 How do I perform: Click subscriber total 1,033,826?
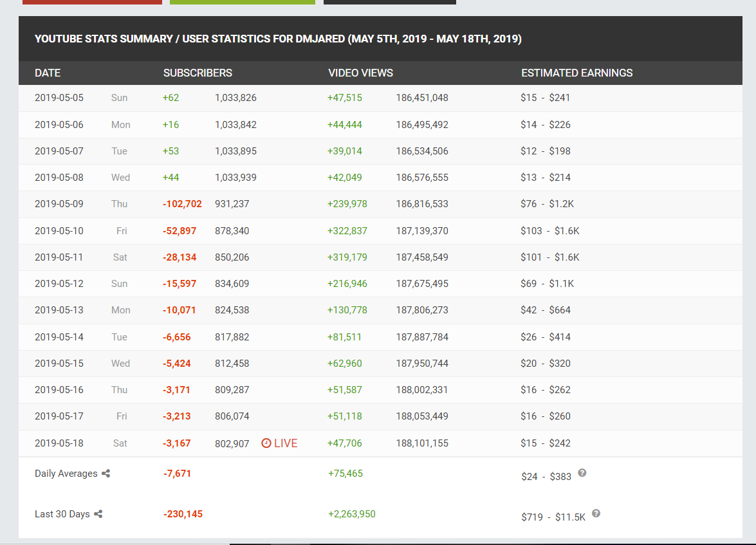(235, 98)
